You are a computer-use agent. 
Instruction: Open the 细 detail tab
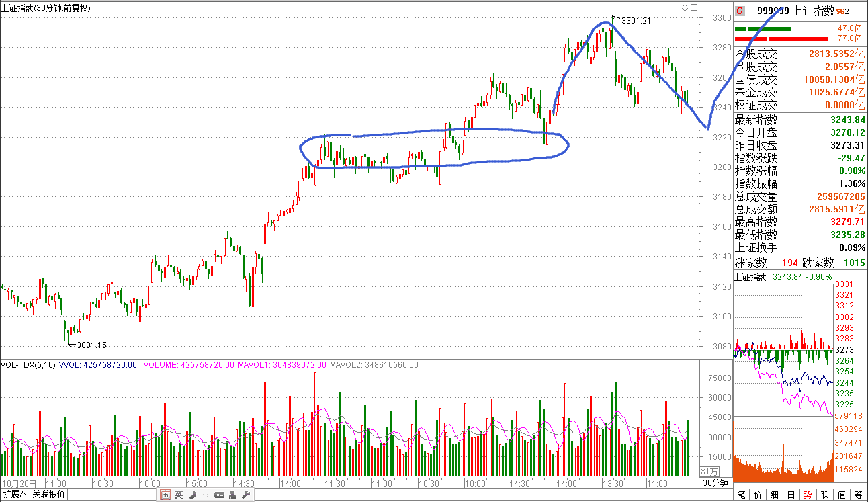(775, 495)
